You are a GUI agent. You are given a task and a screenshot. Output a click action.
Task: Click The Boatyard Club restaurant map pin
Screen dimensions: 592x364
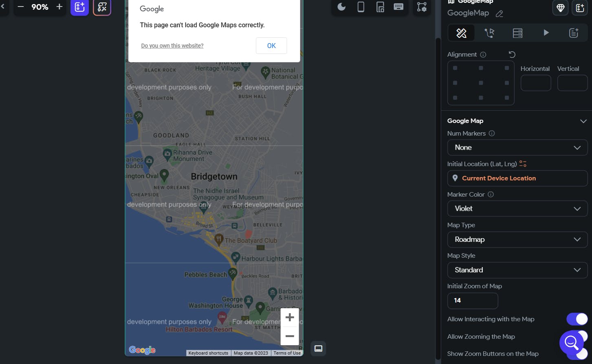point(219,239)
